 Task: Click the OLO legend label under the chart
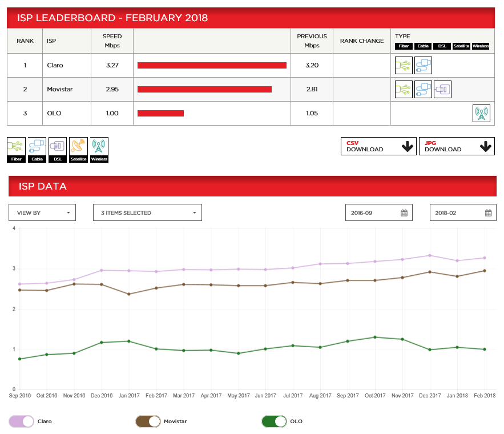point(296,421)
